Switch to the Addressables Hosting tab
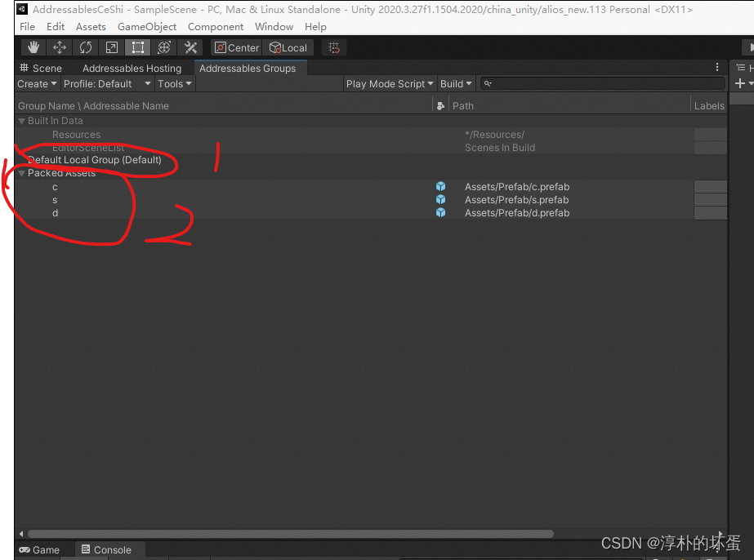This screenshot has width=754, height=560. (132, 69)
